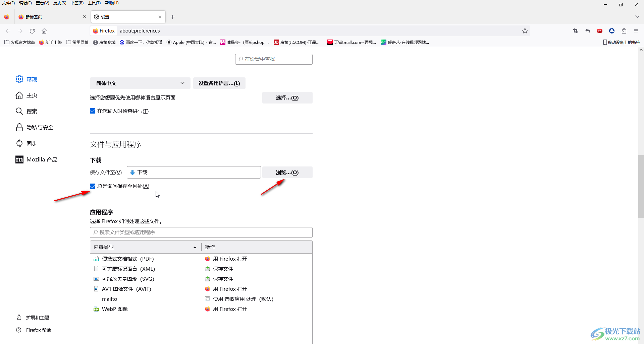Click the 搜索文件类型或应用程序 field
The height and width of the screenshot is (344, 644).
point(201,232)
